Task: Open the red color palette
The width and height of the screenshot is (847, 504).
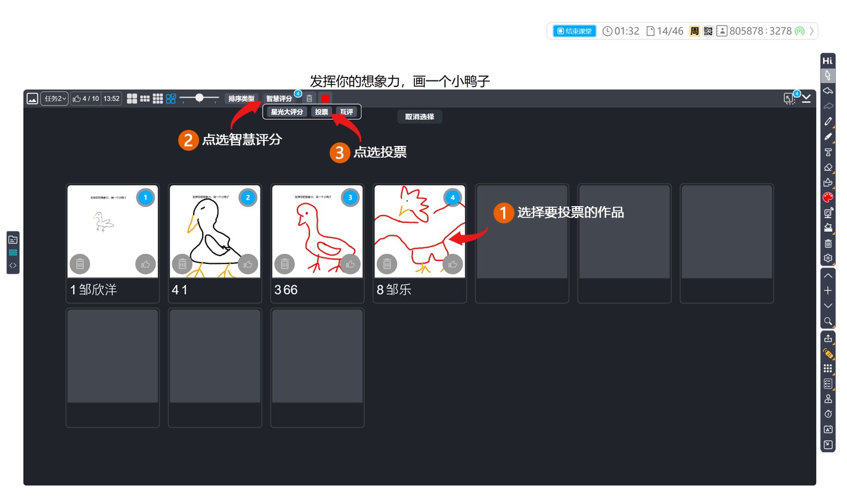Action: pos(828,197)
